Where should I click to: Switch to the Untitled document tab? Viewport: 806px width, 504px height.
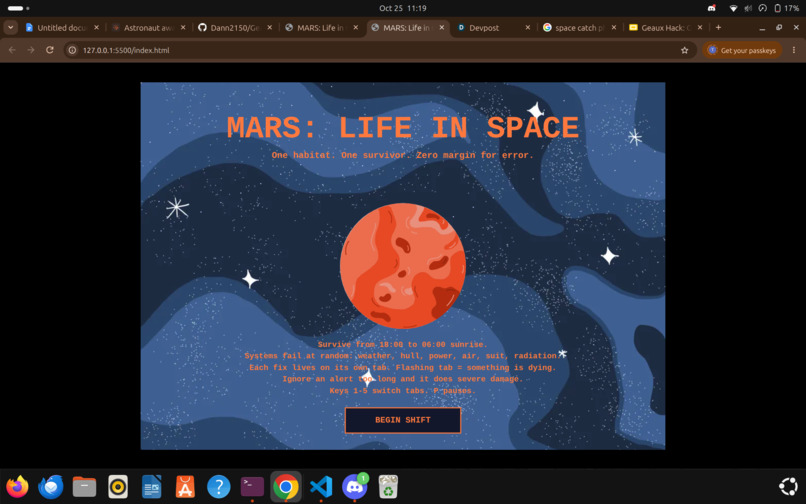(x=63, y=28)
